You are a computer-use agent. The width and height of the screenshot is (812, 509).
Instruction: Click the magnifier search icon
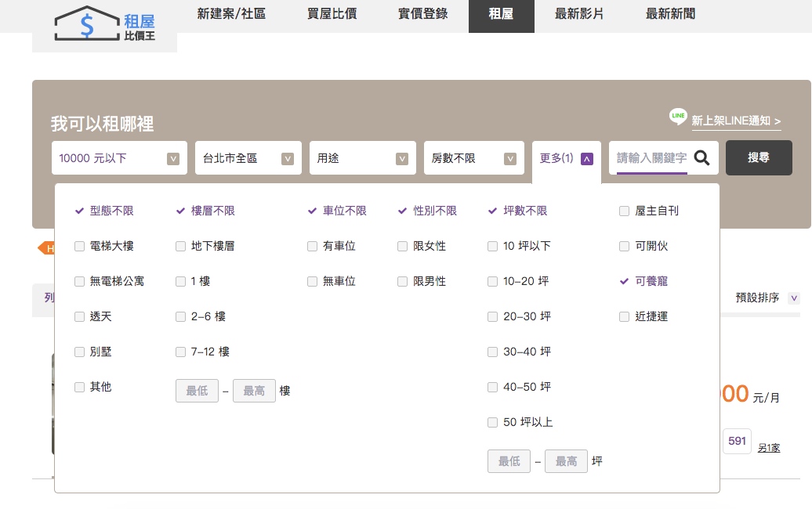click(701, 158)
